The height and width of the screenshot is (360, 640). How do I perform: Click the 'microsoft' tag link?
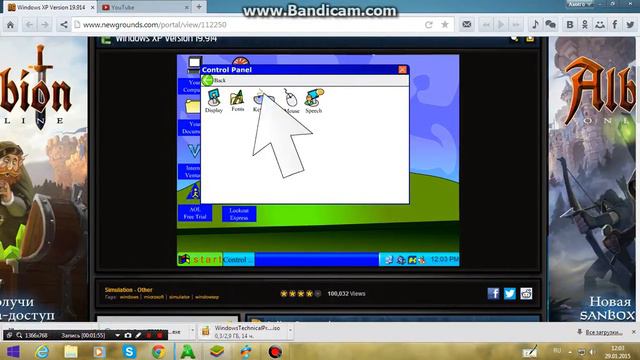[x=153, y=297]
